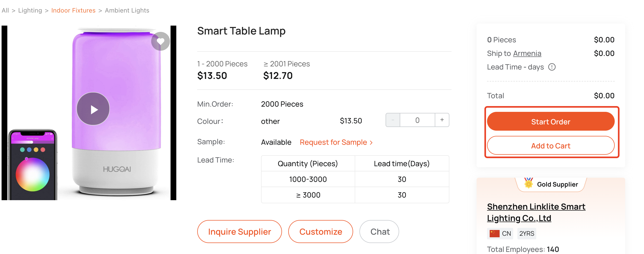Click the China flag country icon
The width and height of the screenshot is (644, 254).
click(x=494, y=233)
